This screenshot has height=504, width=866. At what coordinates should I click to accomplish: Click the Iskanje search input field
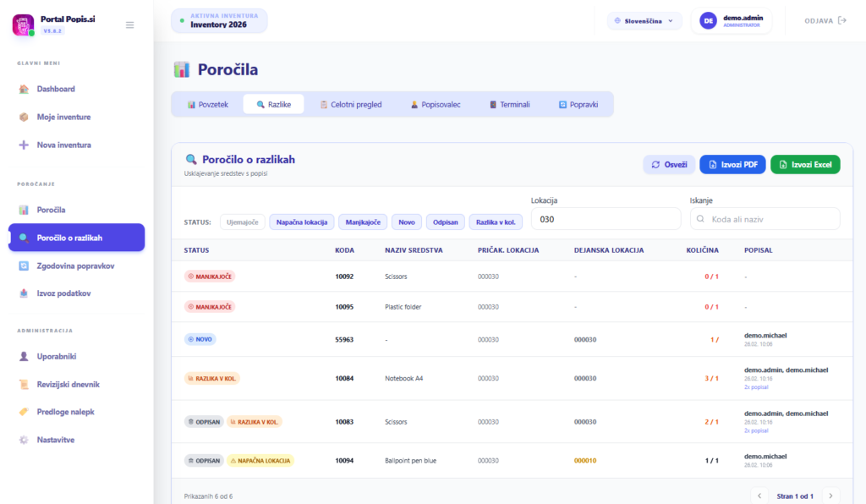pyautogui.click(x=765, y=219)
